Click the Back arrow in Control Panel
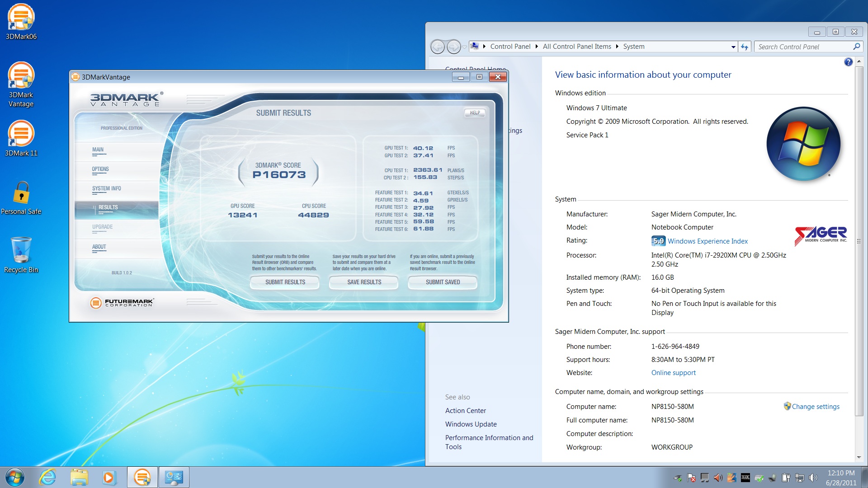 [x=438, y=47]
